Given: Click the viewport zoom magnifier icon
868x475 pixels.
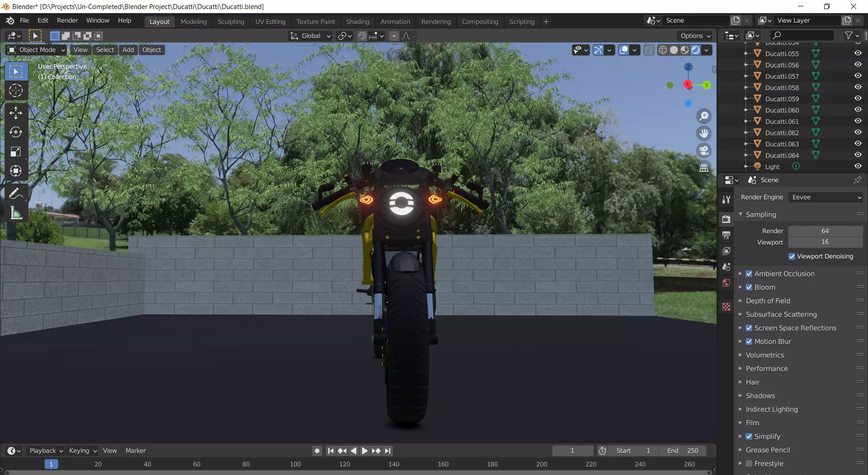Looking at the screenshot, I should click(x=704, y=116).
